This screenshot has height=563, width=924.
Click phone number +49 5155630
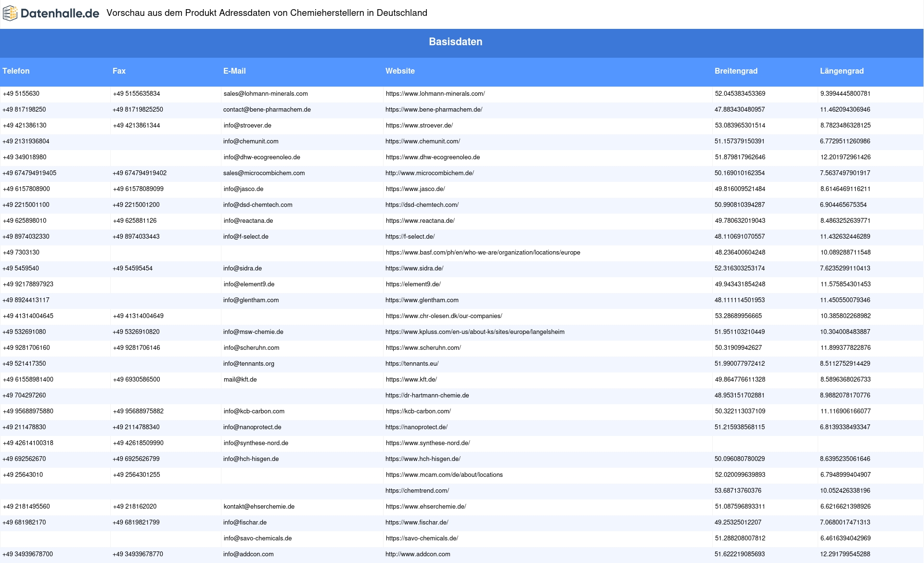[x=21, y=94]
